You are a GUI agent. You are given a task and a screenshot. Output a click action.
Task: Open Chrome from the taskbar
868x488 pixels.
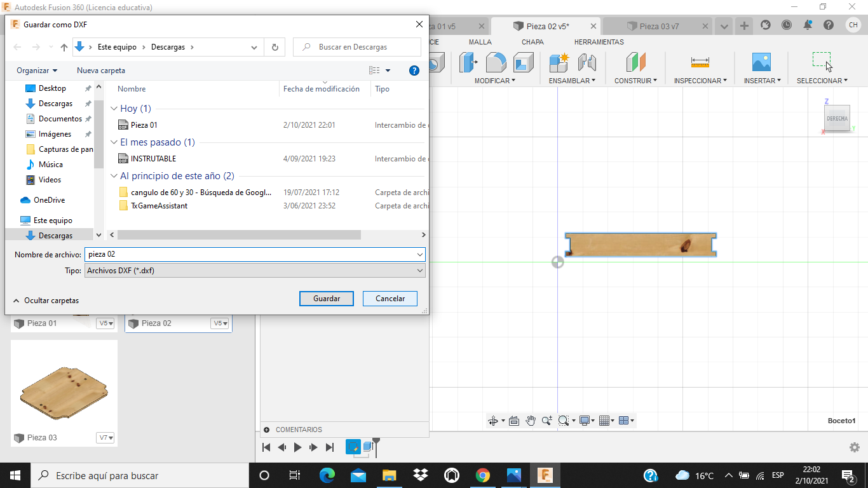483,475
